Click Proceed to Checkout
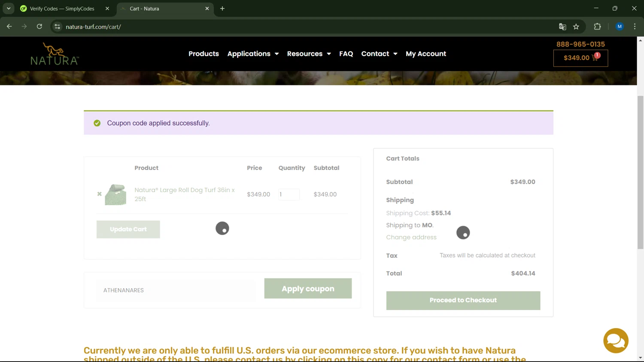The image size is (644, 362). pyautogui.click(x=463, y=300)
